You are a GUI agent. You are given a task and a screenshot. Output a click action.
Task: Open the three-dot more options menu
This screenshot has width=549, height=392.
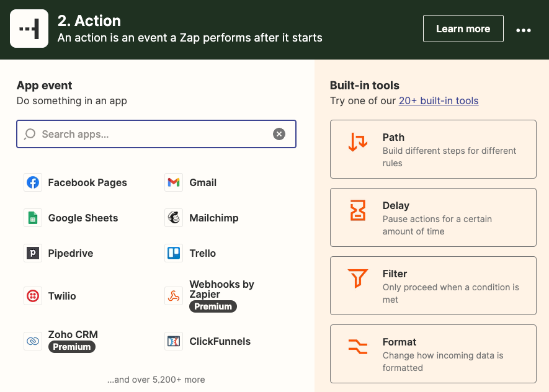click(524, 30)
